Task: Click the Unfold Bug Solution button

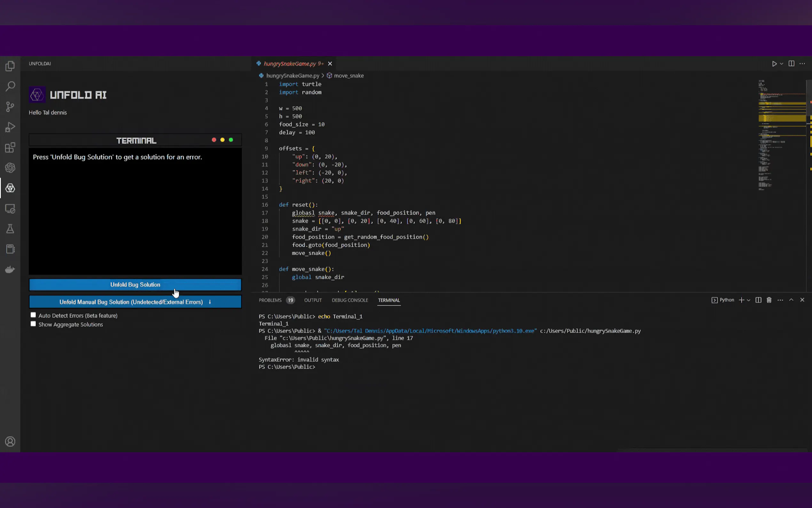Action: pyautogui.click(x=135, y=285)
